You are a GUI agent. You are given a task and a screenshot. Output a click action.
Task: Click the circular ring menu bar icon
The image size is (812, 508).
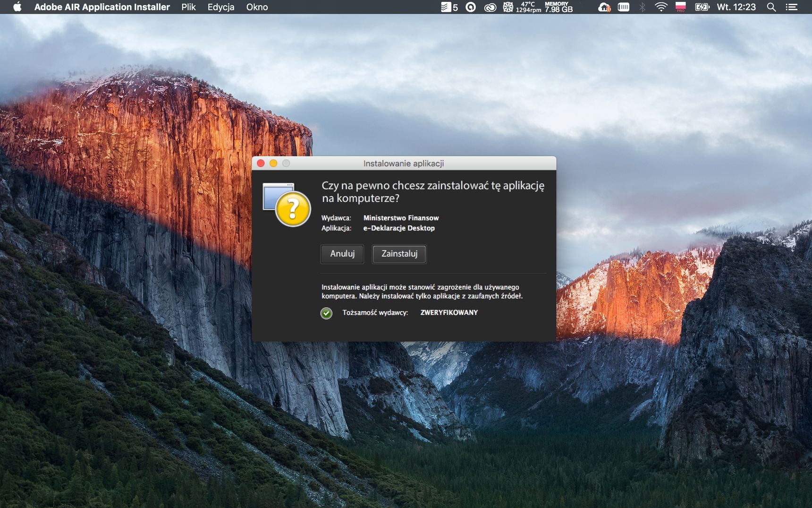coord(471,7)
